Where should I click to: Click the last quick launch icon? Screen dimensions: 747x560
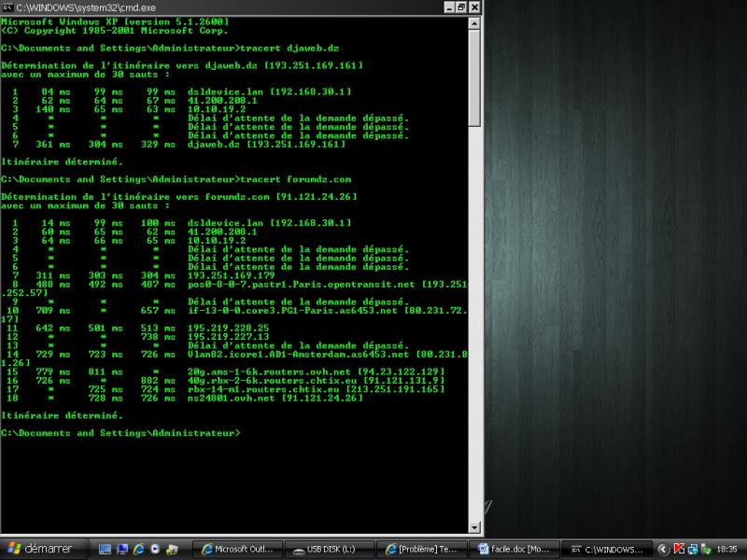pos(174,549)
